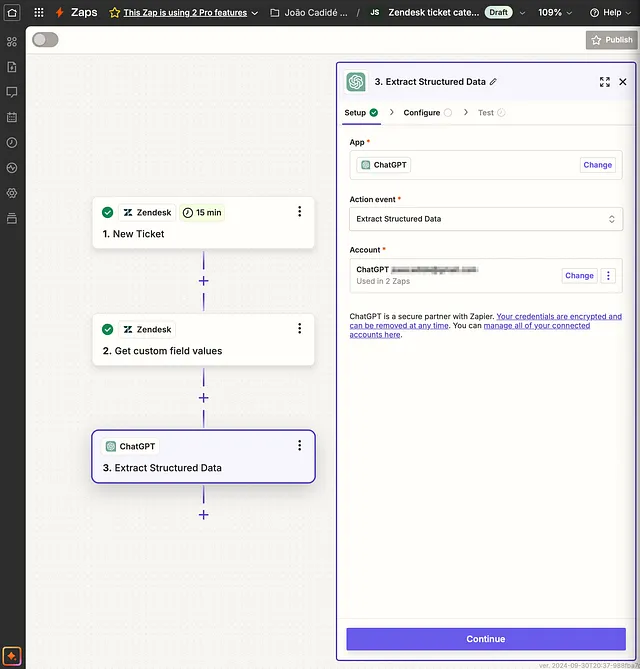Screen dimensions: 640x669
Task: Open the 109% zoom level dropdown
Action: click(x=555, y=13)
